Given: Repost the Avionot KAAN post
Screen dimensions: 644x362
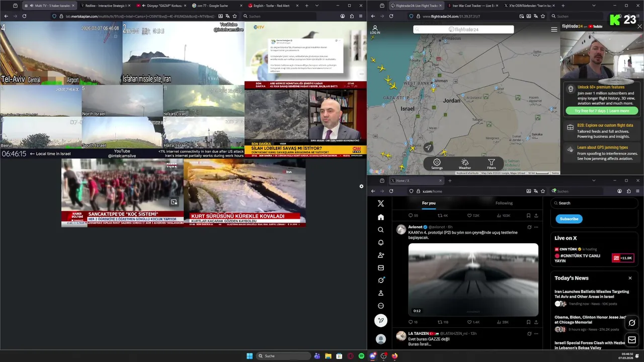Looking at the screenshot, I should click(x=440, y=322).
